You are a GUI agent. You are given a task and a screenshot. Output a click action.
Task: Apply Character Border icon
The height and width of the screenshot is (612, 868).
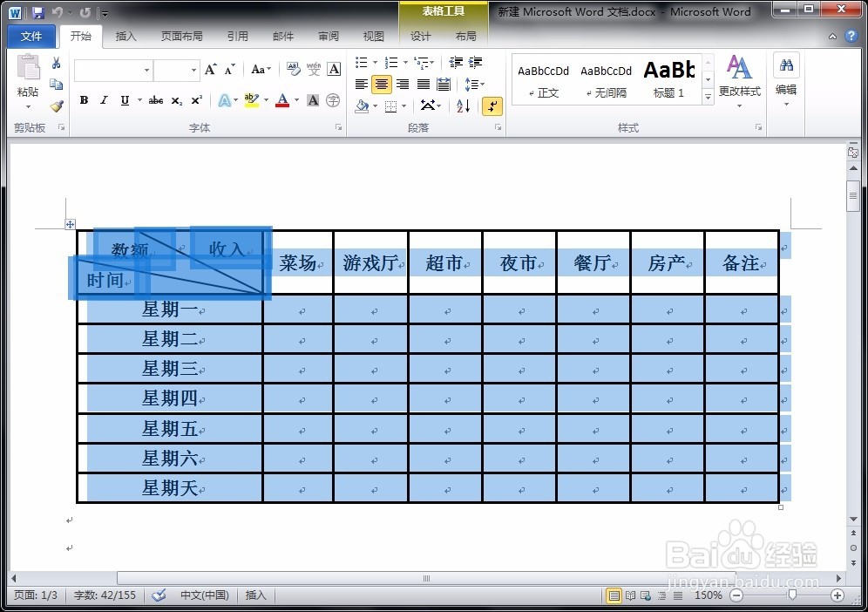334,69
